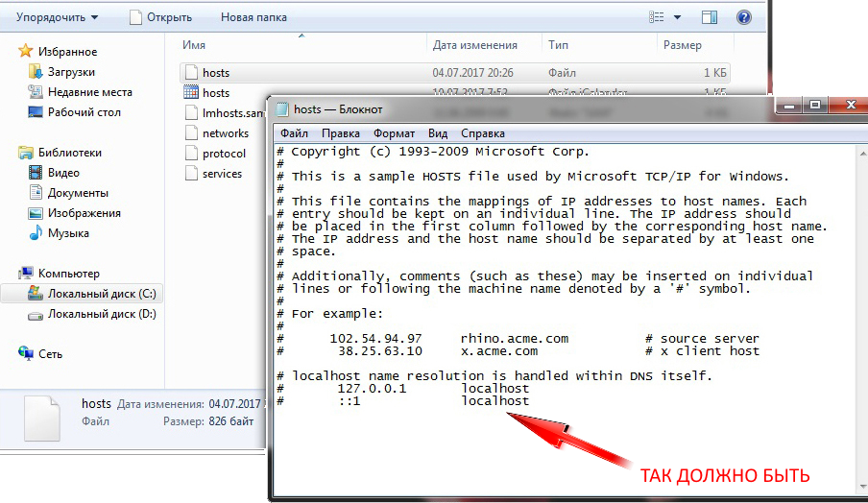Select the services file
868x503 pixels.
214,174
